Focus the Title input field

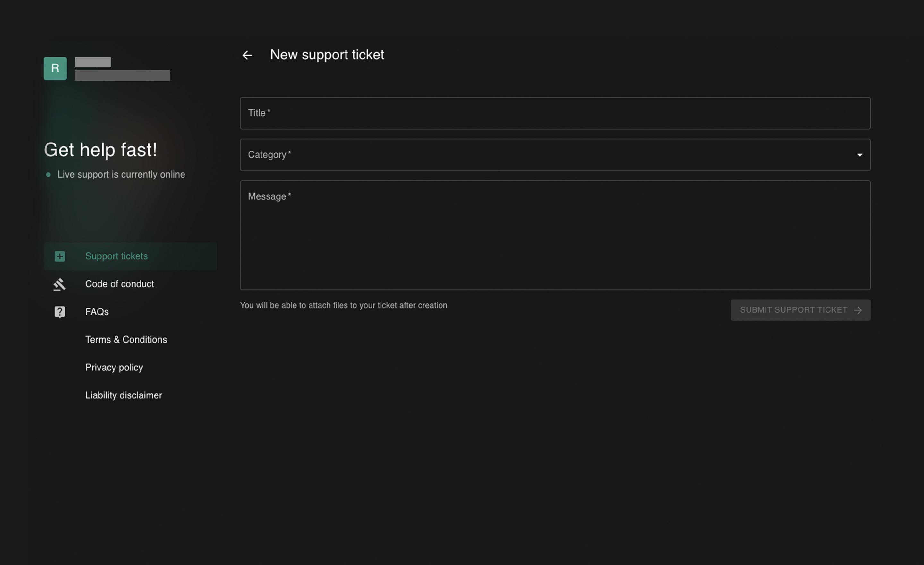coord(555,113)
